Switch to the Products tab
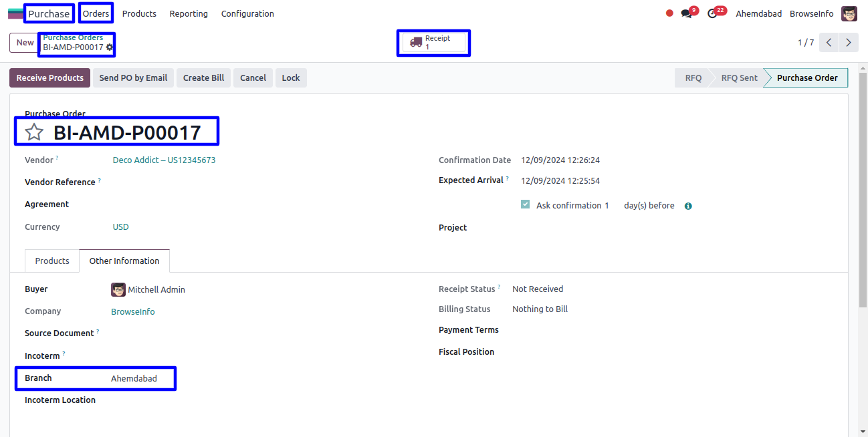The width and height of the screenshot is (868, 437). pyautogui.click(x=52, y=261)
